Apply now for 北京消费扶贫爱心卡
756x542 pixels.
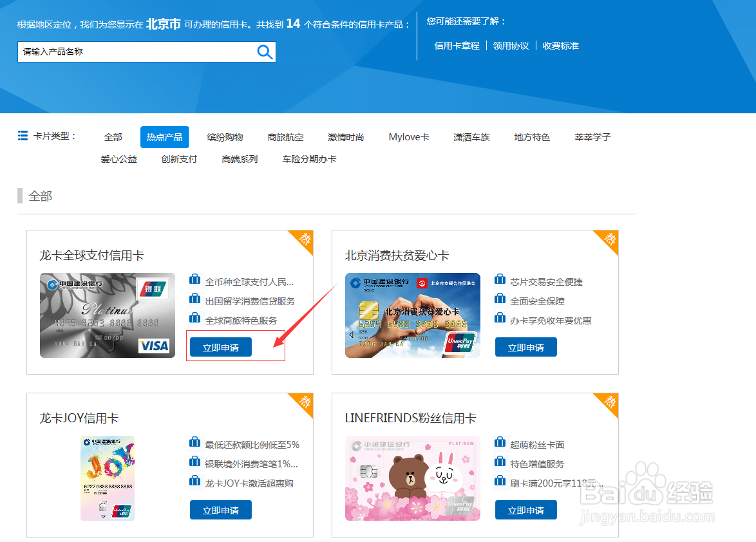pos(526,348)
